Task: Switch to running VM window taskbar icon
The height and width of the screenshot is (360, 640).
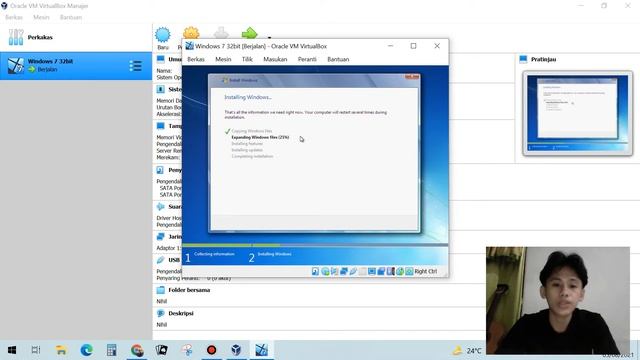Action: (262, 350)
